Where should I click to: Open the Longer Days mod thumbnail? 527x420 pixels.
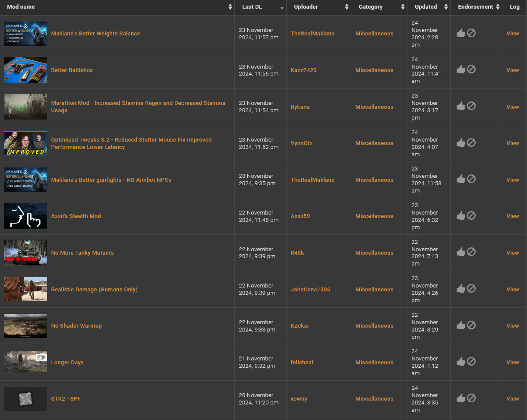[x=25, y=362]
